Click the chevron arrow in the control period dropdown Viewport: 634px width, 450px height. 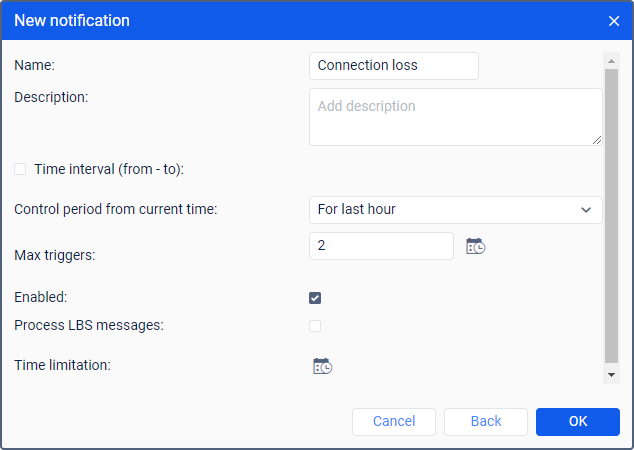[586, 210]
